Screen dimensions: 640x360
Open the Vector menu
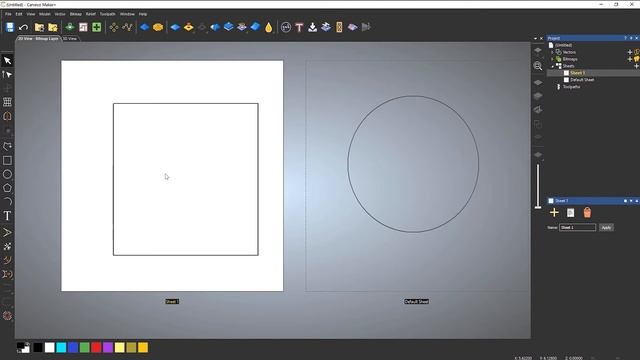(x=60, y=14)
